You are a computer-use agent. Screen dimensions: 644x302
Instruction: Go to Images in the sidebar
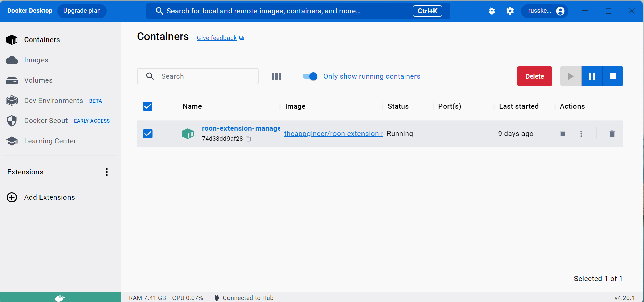(x=36, y=60)
